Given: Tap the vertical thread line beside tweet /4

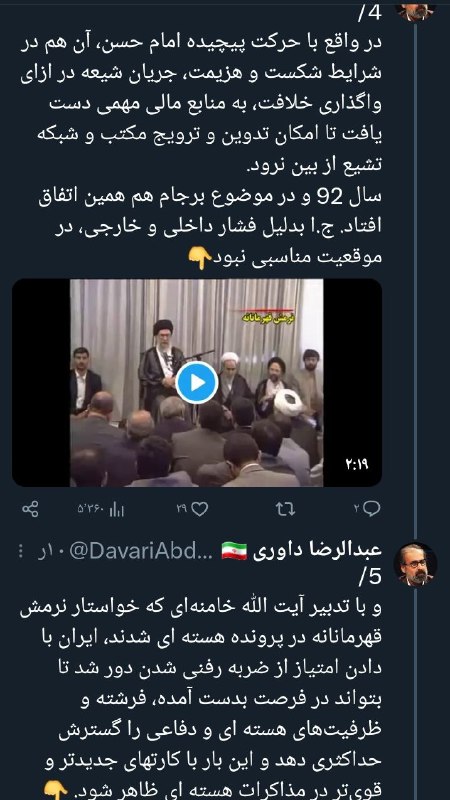Looking at the screenshot, I should click(415, 278).
